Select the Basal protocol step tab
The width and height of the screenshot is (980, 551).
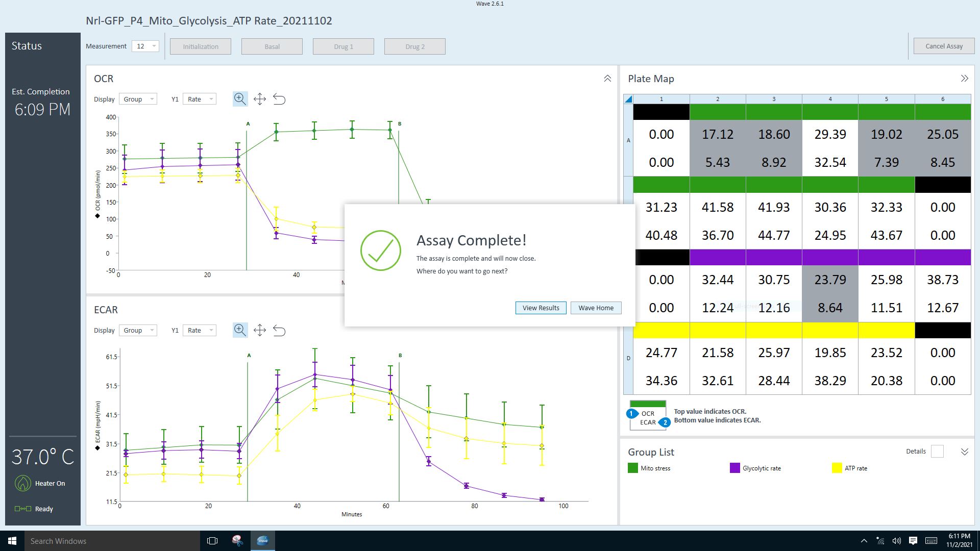point(272,46)
